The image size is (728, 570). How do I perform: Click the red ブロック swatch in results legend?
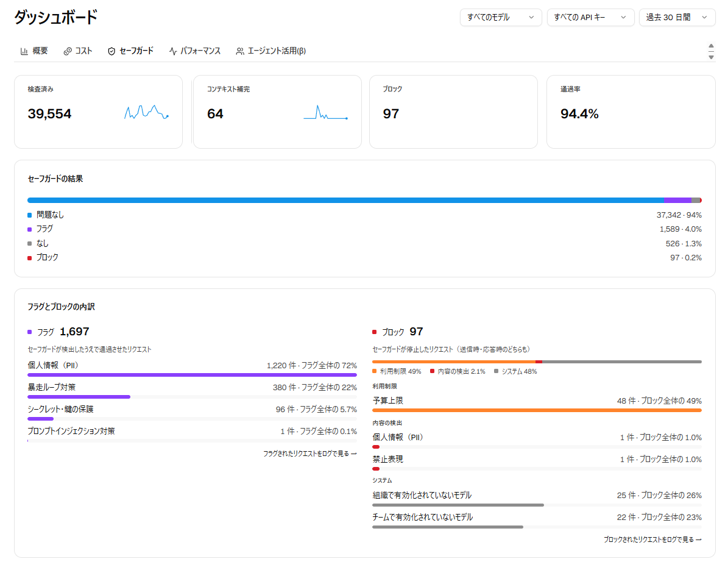coord(30,258)
